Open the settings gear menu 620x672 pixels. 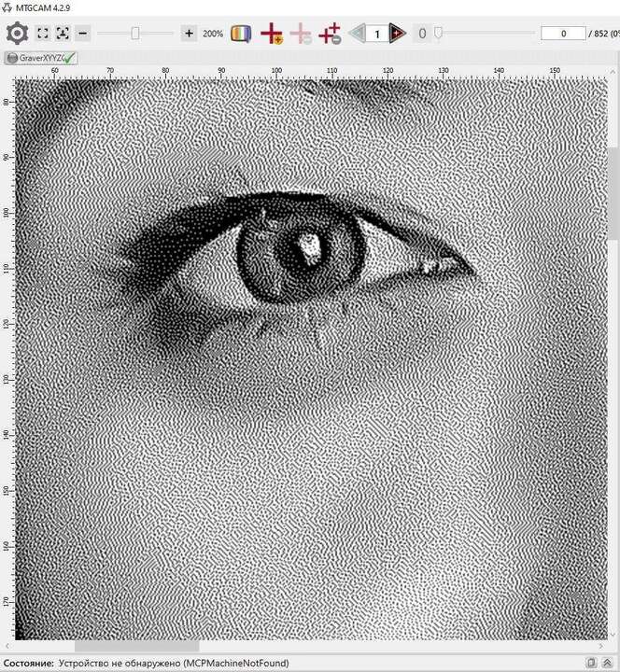pos(17,34)
